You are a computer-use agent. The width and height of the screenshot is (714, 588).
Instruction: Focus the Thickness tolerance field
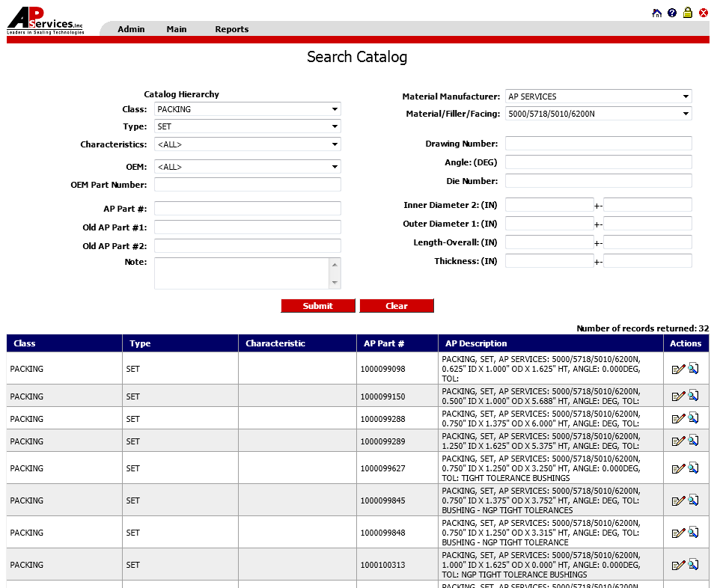pos(647,261)
